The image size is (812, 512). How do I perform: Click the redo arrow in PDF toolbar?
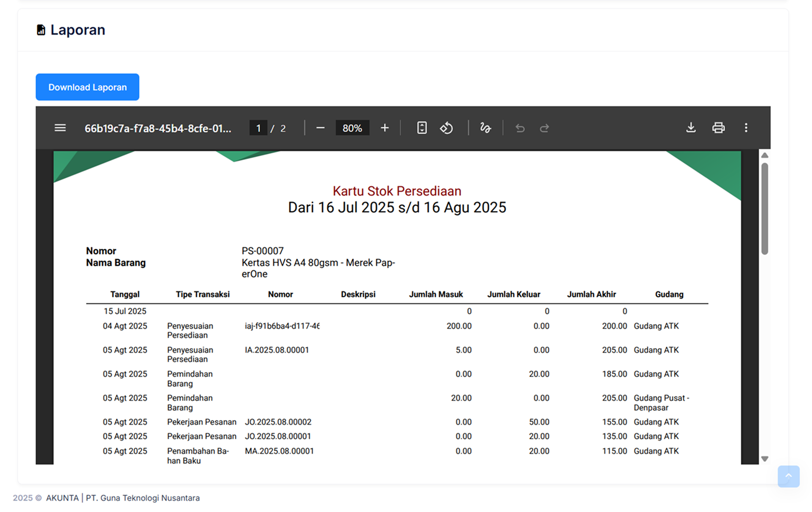pyautogui.click(x=545, y=128)
